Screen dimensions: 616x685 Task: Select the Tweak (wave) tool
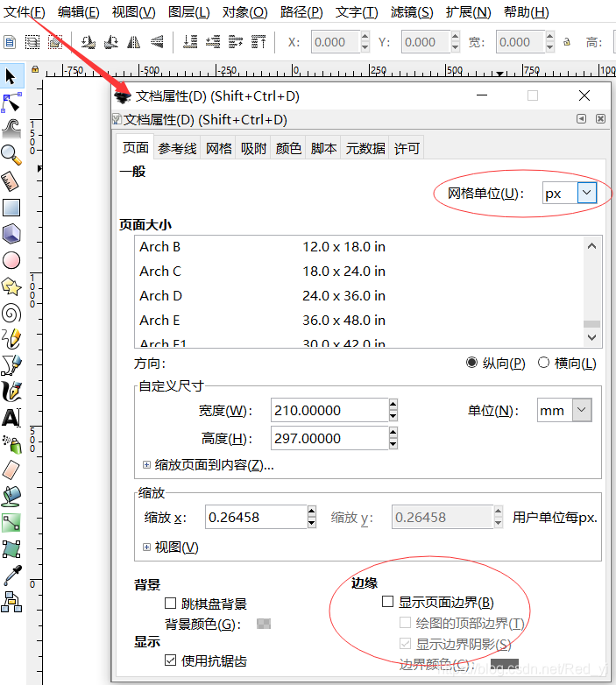(11, 129)
